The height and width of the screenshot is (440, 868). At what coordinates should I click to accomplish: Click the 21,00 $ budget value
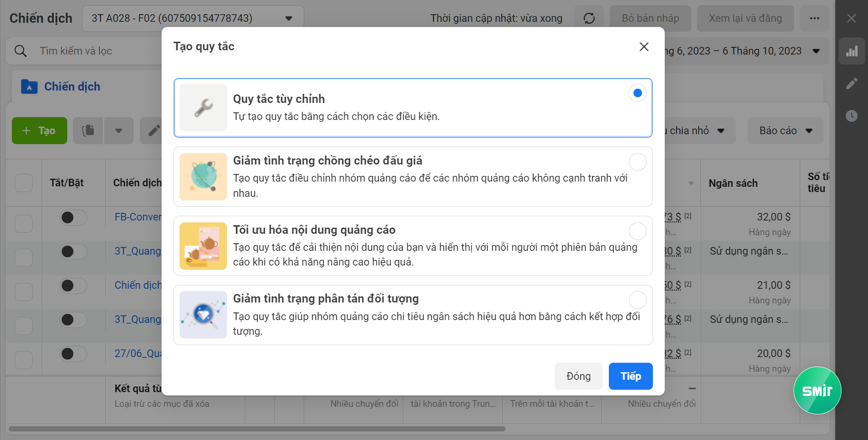coord(774,285)
